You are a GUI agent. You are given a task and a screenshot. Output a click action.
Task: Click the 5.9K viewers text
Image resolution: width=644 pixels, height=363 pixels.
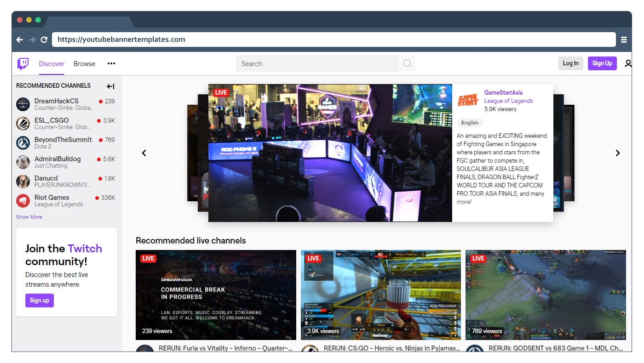coord(500,109)
